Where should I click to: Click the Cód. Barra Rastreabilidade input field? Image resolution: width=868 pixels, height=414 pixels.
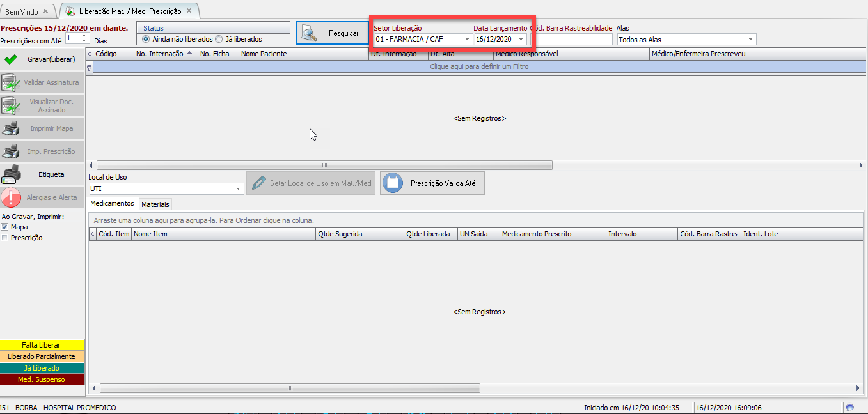[x=571, y=40]
